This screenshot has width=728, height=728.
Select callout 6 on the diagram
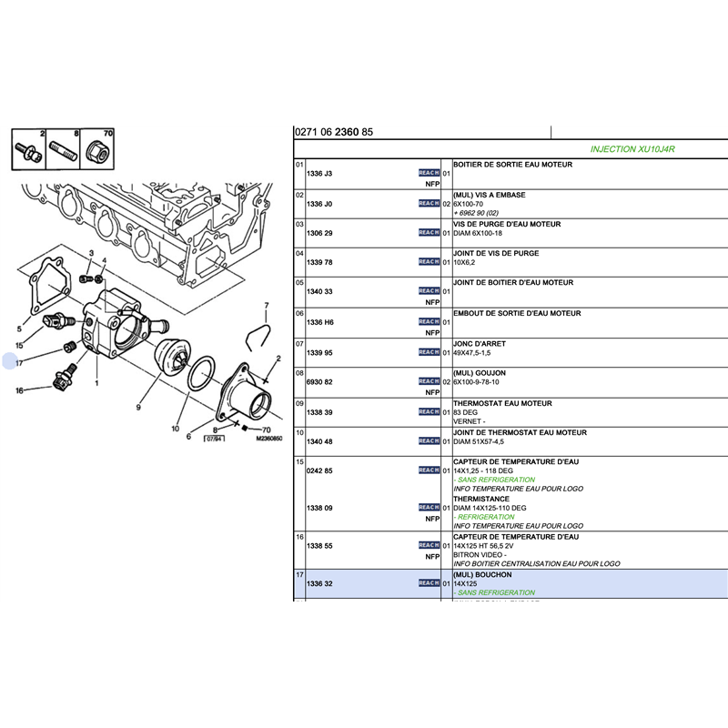tap(188, 437)
